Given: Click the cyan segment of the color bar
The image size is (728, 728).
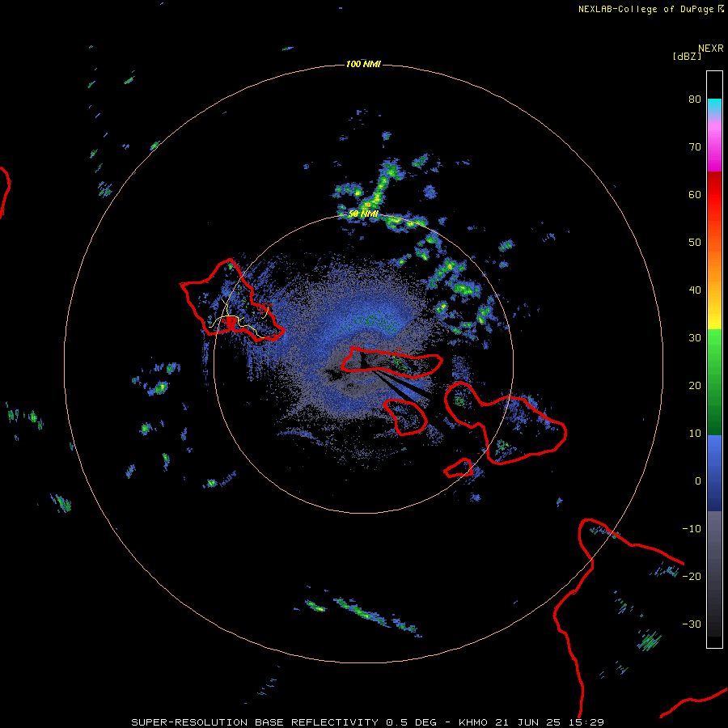Looking at the screenshot, I should 714,106.
